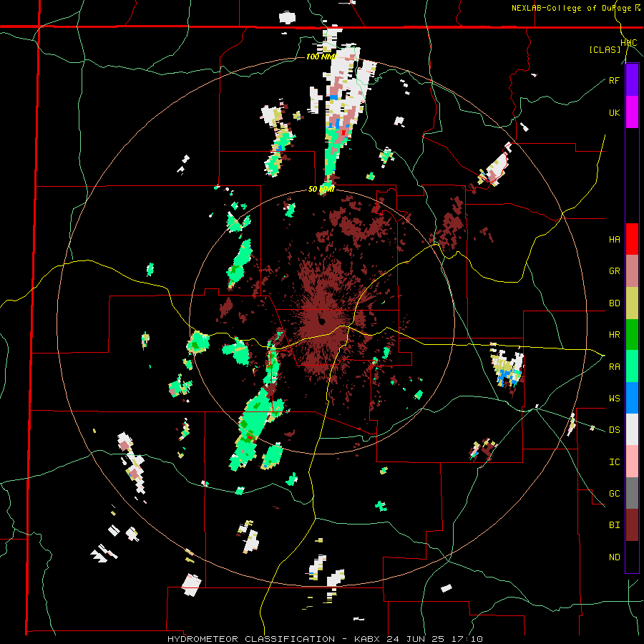The image size is (644, 644).
Task: Click the IC light pink legend swatch
Action: 632,462
